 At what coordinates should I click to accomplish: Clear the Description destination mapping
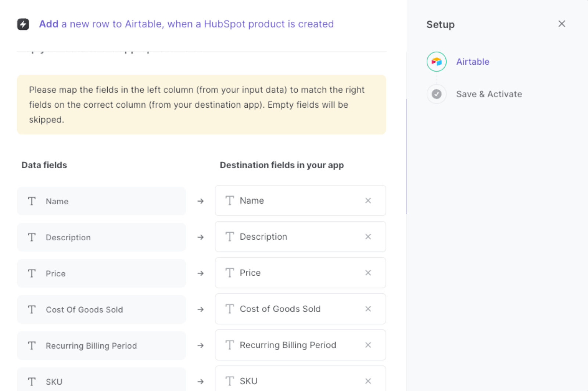coord(368,237)
